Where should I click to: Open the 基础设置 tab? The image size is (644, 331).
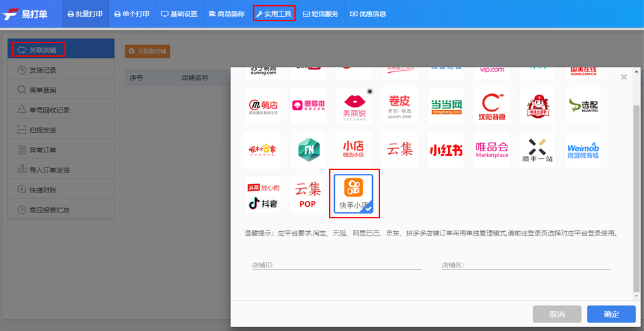[179, 14]
